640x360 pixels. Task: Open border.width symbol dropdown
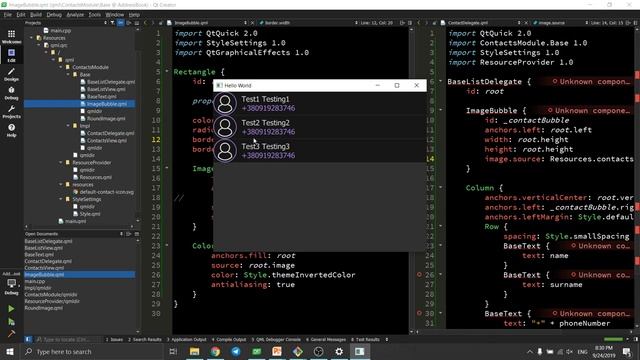click(308, 23)
